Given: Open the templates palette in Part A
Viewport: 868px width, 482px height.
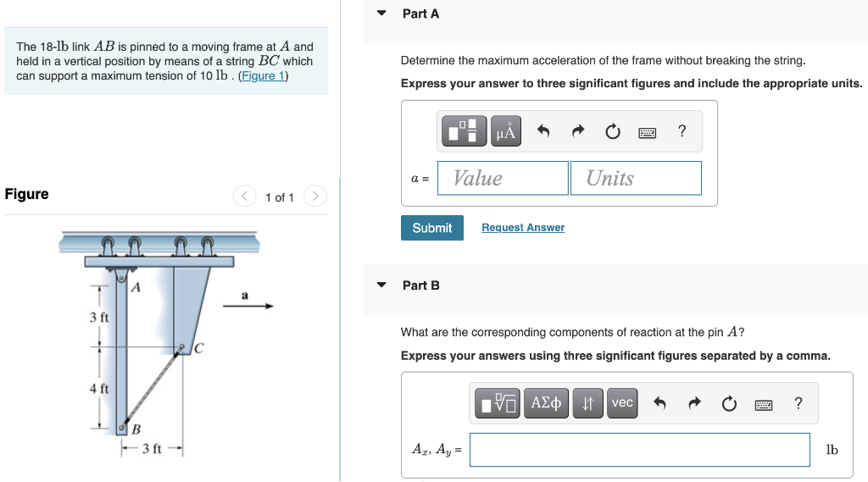Looking at the screenshot, I should click(464, 131).
